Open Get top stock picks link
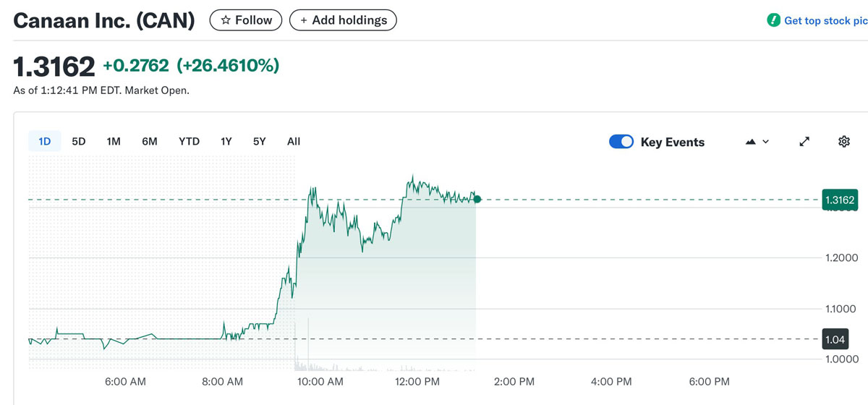The width and height of the screenshot is (868, 405). pos(825,21)
